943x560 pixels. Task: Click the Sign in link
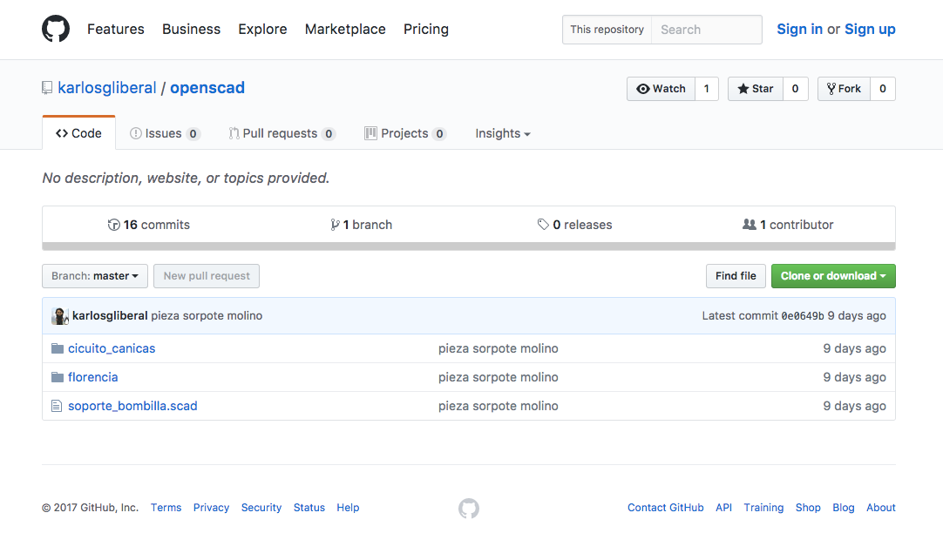coord(799,30)
